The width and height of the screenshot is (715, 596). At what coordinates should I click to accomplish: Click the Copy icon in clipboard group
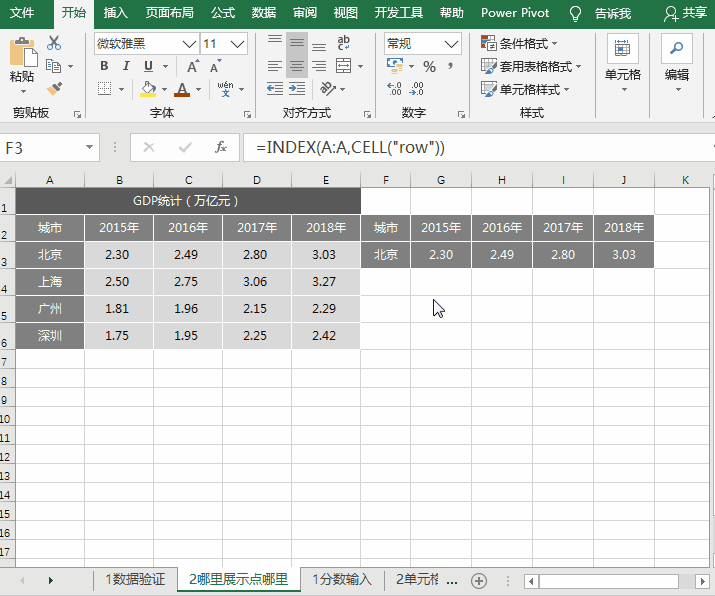coord(53,66)
